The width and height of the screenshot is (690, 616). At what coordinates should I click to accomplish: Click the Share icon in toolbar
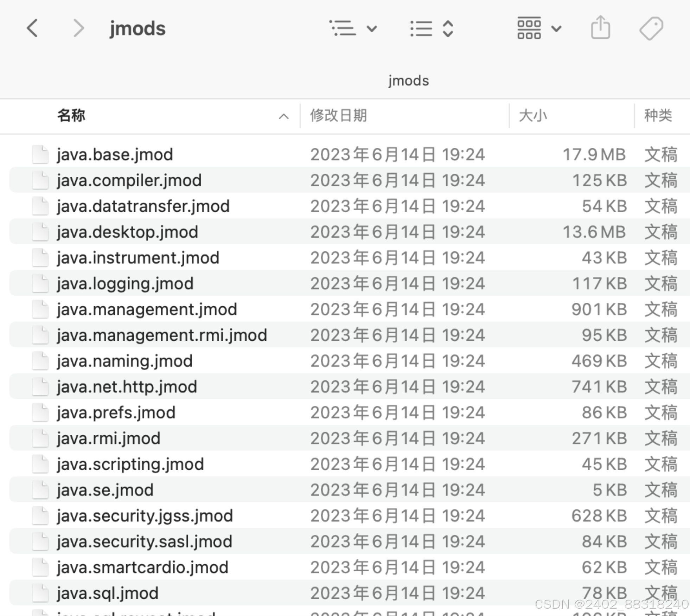click(600, 27)
